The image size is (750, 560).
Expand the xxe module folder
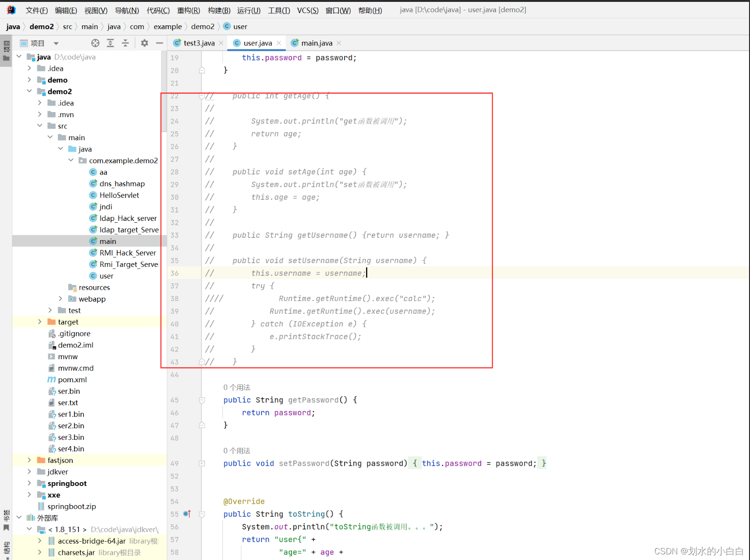click(29, 495)
